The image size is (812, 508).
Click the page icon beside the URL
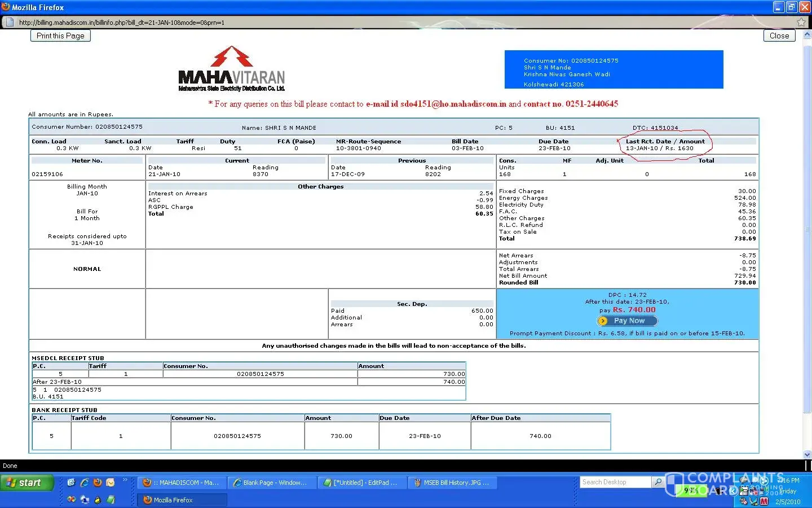[x=9, y=22]
